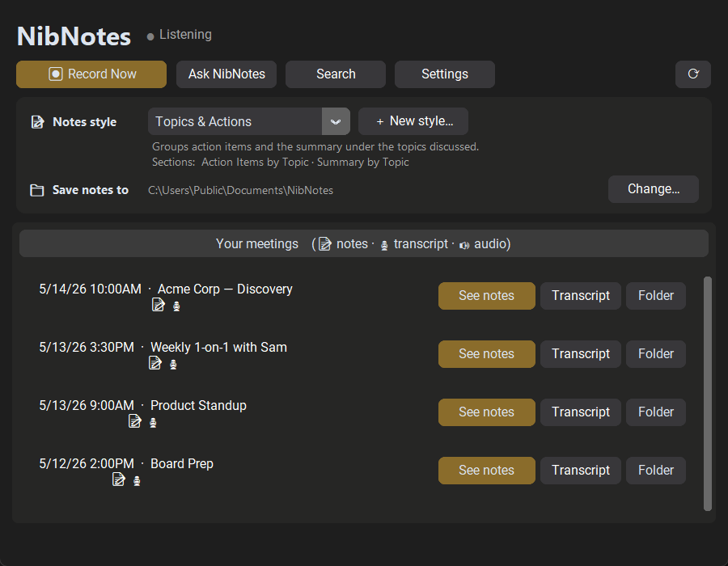This screenshot has height=566, width=728.
Task: Click the 5/12/26 2:00PM date
Action: (87, 463)
